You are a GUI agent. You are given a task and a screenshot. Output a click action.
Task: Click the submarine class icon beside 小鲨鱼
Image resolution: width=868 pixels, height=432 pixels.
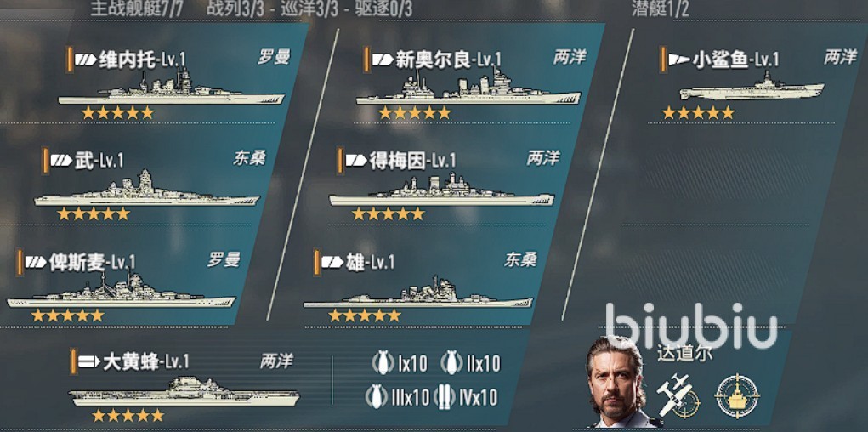678,60
